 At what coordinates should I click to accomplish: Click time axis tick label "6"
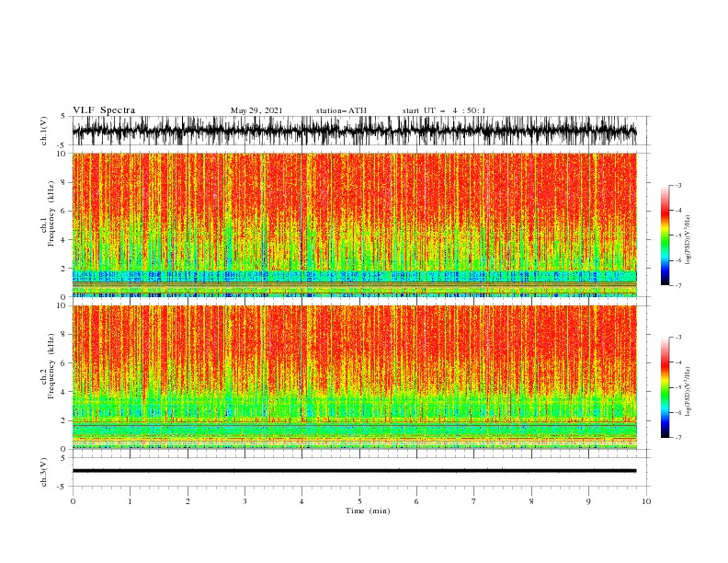pos(416,501)
